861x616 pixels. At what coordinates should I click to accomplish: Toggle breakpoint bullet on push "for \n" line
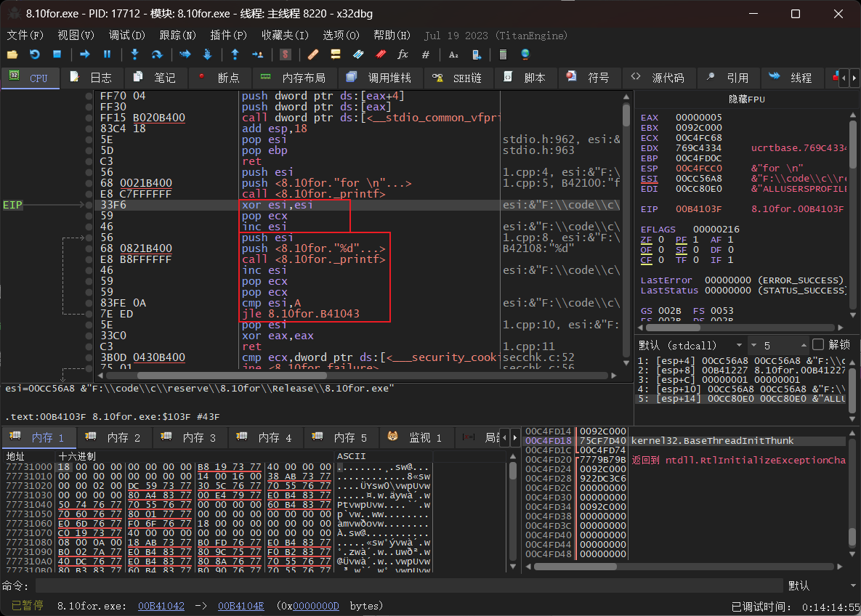pos(89,183)
